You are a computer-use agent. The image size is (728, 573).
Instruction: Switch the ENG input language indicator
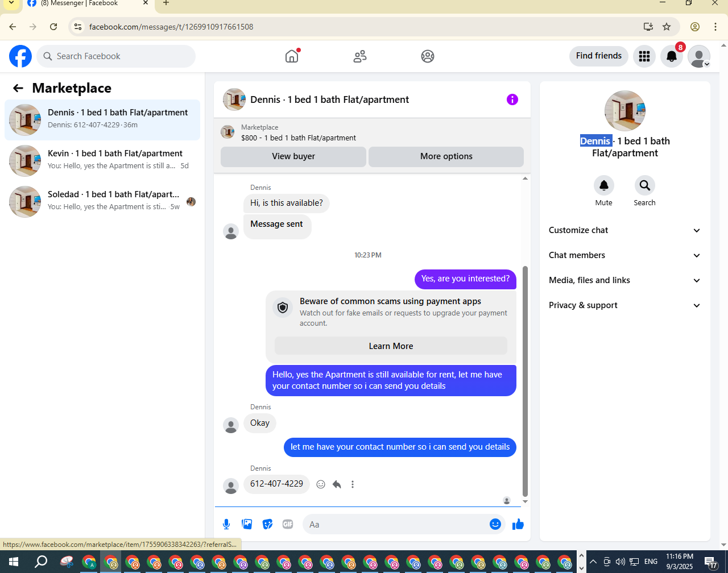[651, 562]
